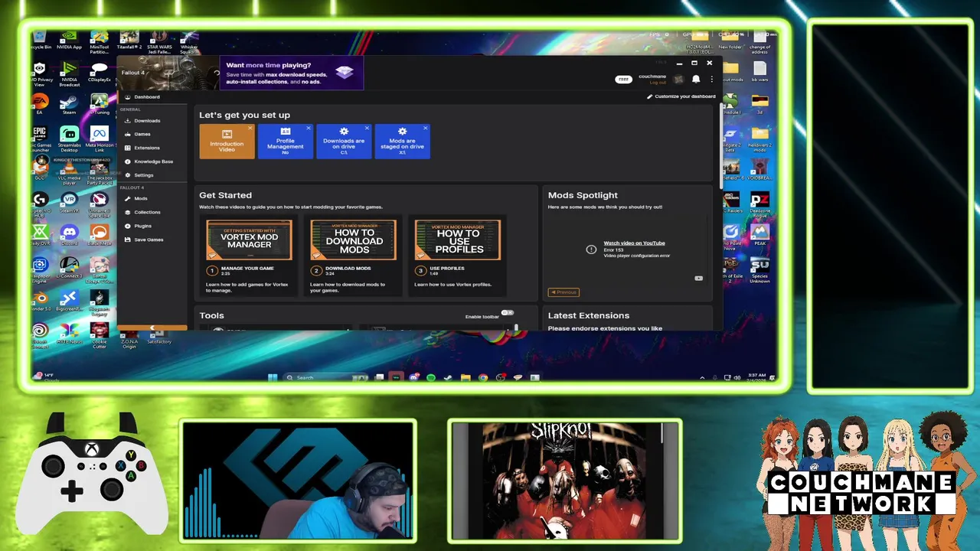This screenshot has height=551, width=980.
Task: Select the Cookie Cutter desktop icon
Action: 100,334
